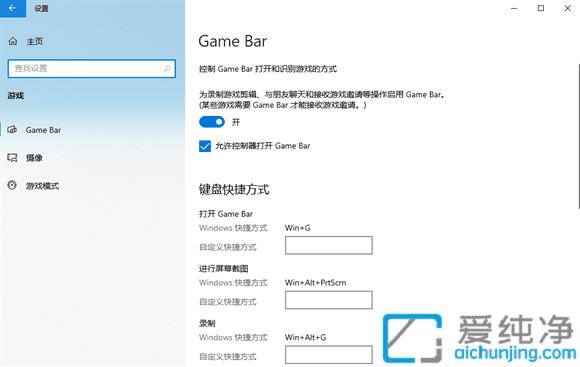Click the 游戏模式 gauge icon in sidebar

pyautogui.click(x=12, y=185)
